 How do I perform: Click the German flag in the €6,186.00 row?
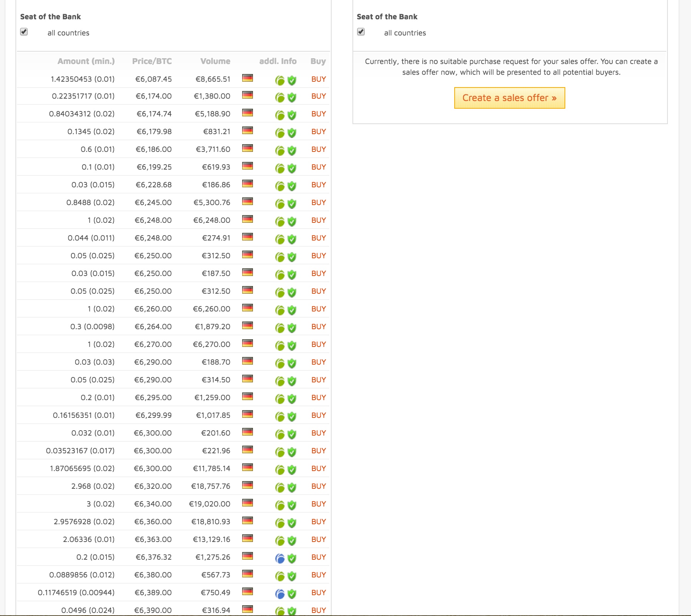pyautogui.click(x=248, y=148)
